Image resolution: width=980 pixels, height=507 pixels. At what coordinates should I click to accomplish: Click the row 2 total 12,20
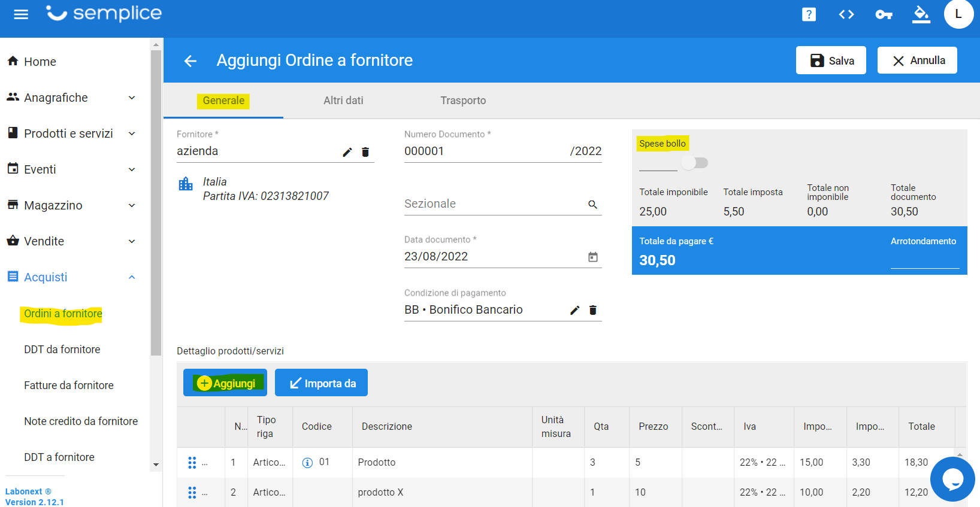(x=917, y=493)
